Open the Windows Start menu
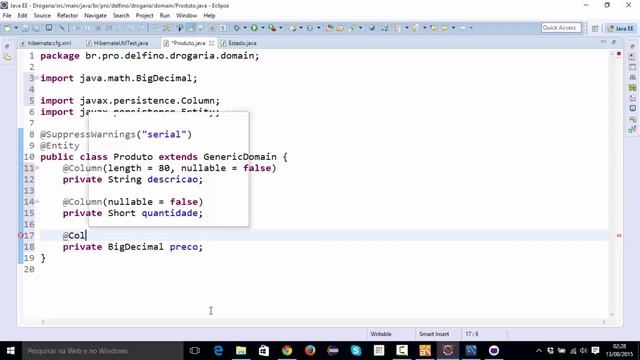The width and height of the screenshot is (640, 360). point(11,351)
